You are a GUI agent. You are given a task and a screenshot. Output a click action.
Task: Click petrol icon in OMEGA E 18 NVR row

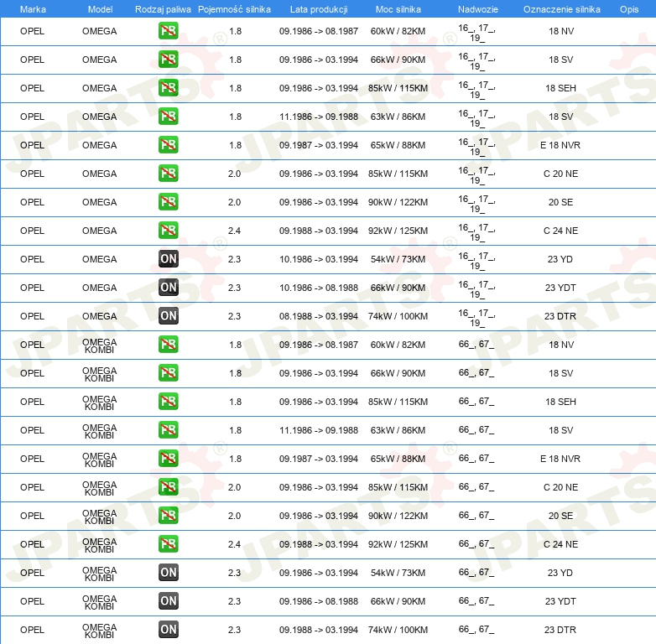(168, 145)
